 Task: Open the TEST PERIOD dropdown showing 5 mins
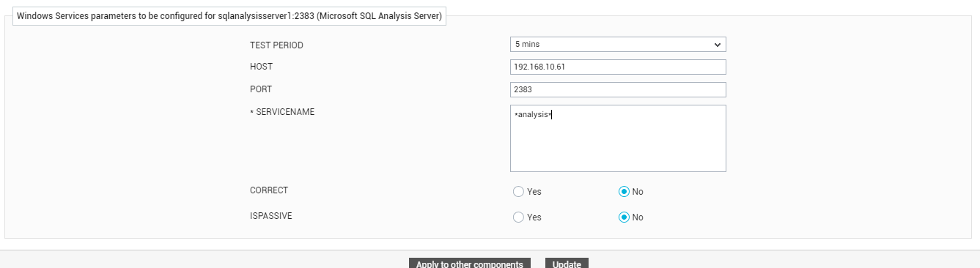coord(618,45)
